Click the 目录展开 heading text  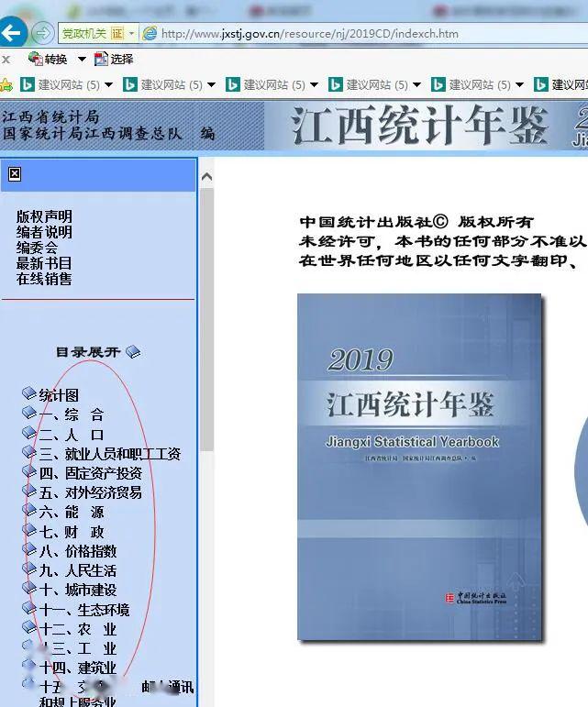coord(88,352)
